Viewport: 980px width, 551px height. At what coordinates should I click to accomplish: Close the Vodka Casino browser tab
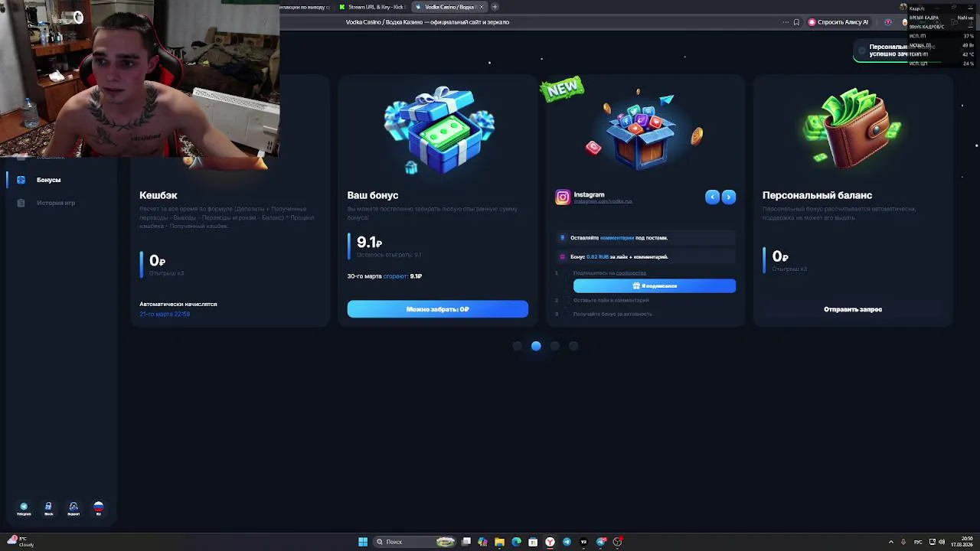click(x=482, y=7)
